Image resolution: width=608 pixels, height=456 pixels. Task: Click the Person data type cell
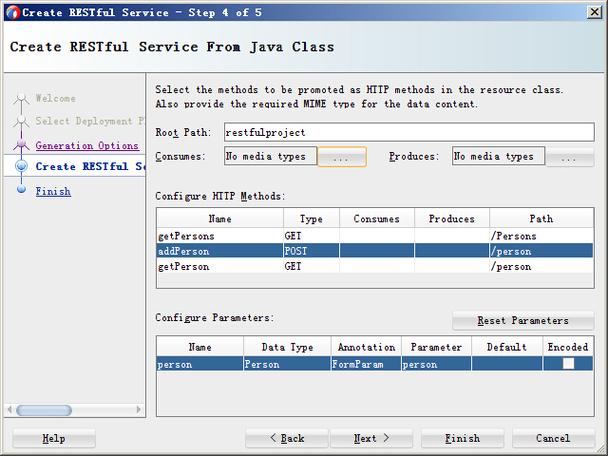pos(287,364)
